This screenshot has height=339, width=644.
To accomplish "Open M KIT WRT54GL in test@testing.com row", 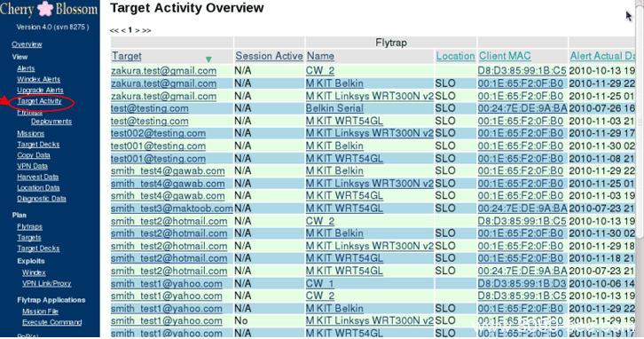I will coord(344,122).
